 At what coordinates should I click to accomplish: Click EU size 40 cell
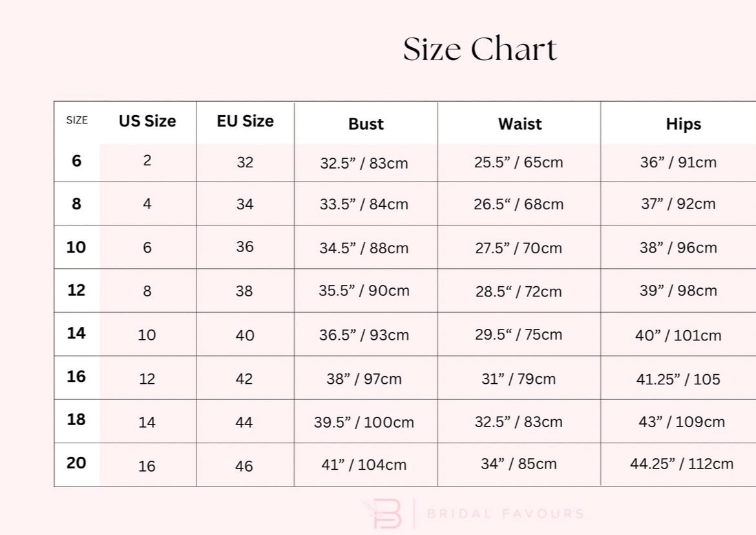coord(245,335)
